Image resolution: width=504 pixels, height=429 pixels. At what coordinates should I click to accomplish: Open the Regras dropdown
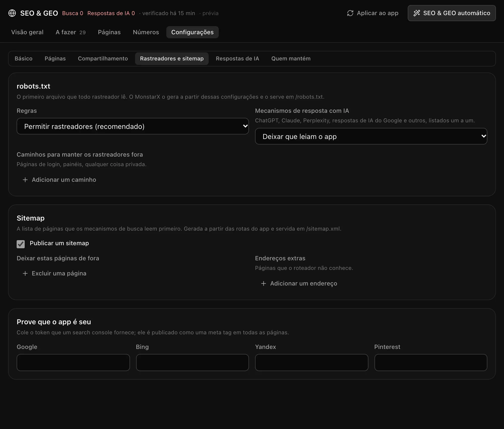[x=133, y=126]
